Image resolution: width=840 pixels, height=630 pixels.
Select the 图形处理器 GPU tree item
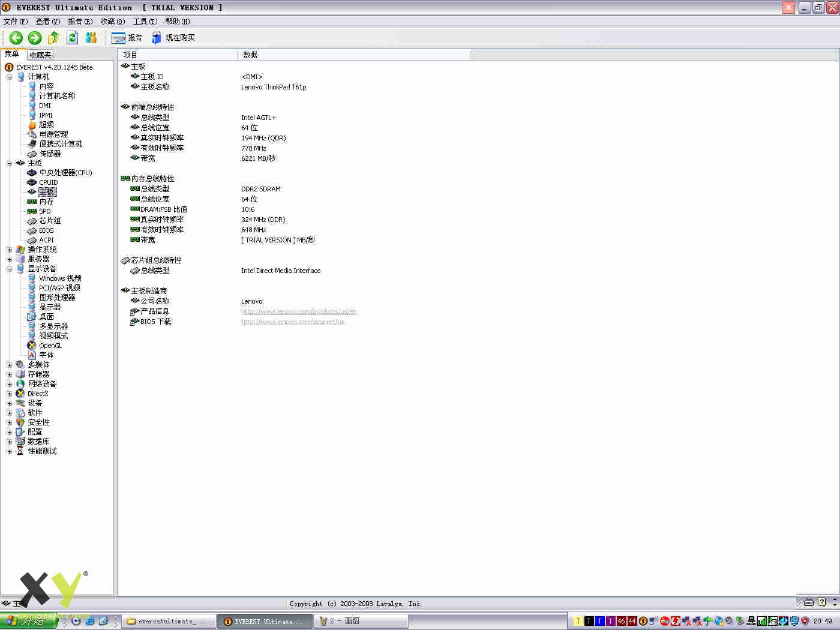[x=57, y=298]
